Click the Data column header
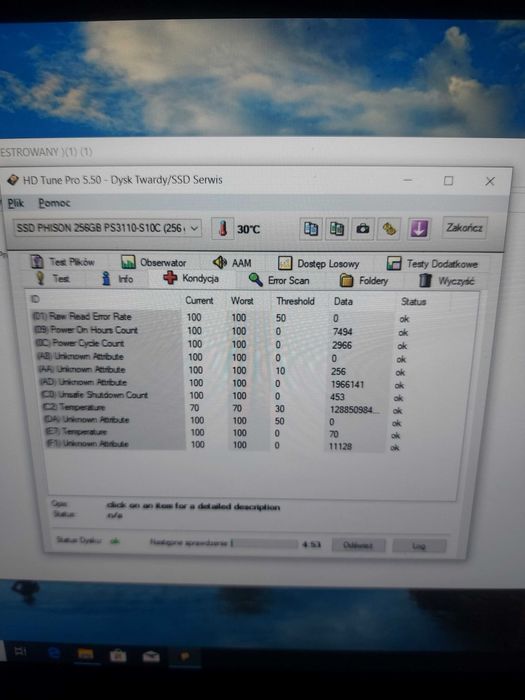The width and height of the screenshot is (525, 700). [x=343, y=302]
